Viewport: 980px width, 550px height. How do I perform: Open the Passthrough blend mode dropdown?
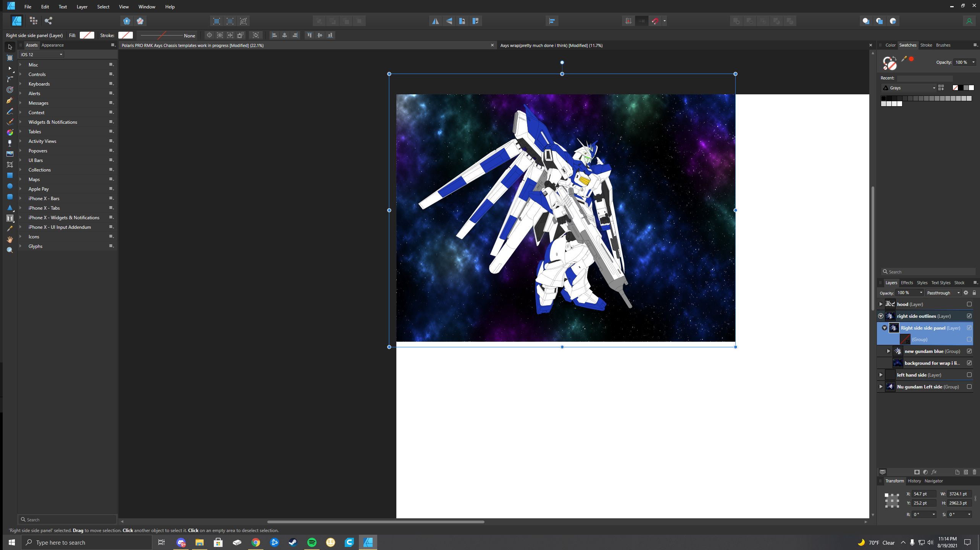[943, 293]
